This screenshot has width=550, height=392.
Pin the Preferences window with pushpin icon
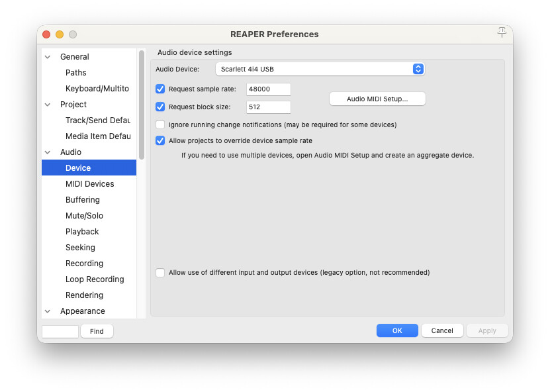pos(501,32)
